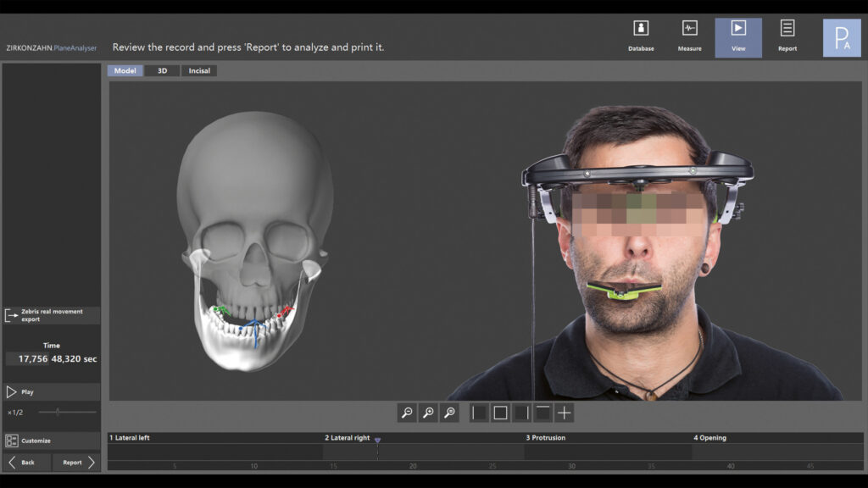The image size is (868, 488).
Task: Switch to the 3D tab
Action: 162,71
